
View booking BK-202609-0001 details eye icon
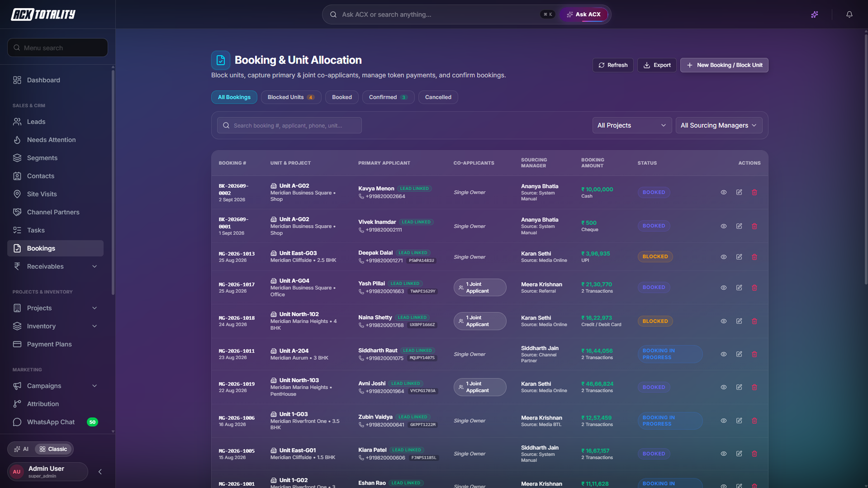723,226
